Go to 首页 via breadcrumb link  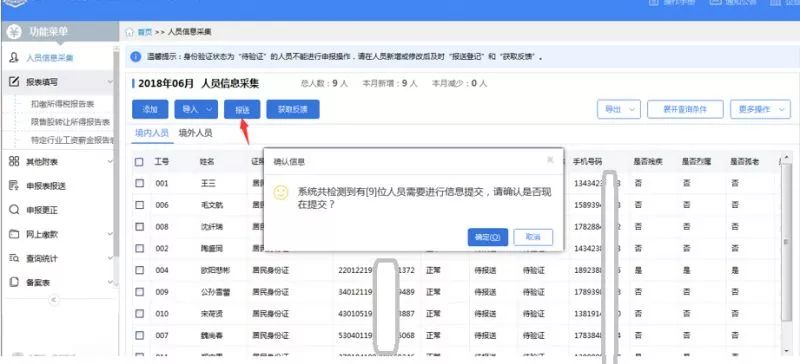145,32
